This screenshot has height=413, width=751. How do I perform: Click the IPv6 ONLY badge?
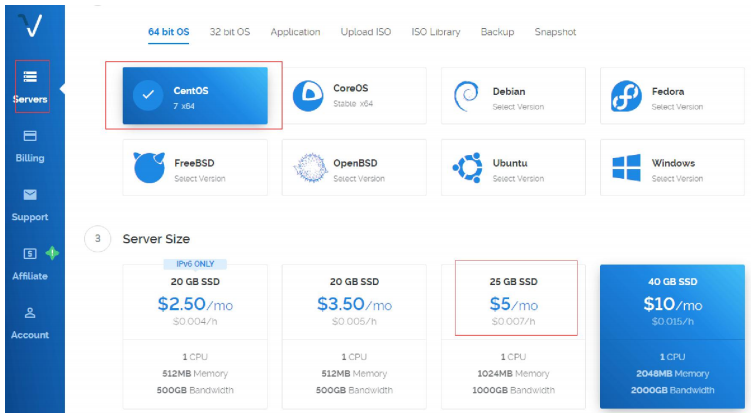(195, 264)
